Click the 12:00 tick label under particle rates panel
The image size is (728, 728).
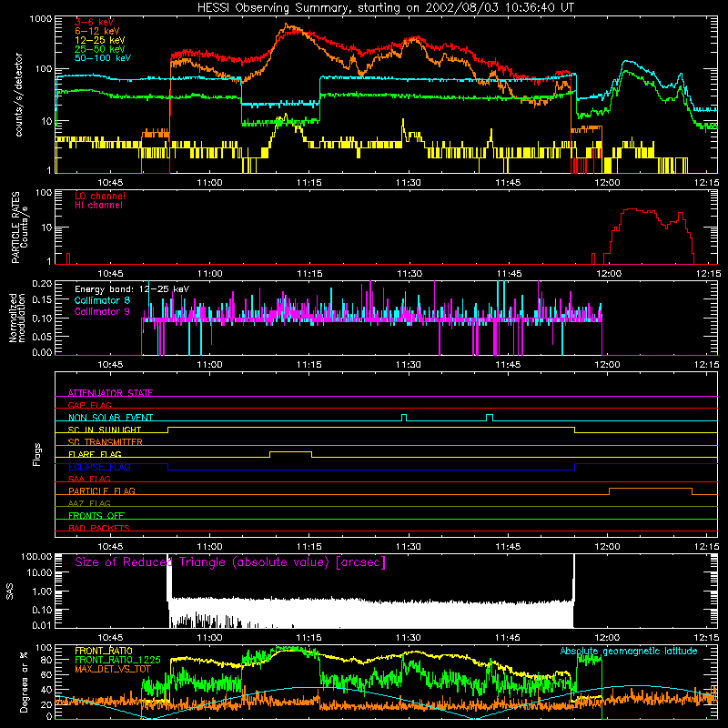608,274
